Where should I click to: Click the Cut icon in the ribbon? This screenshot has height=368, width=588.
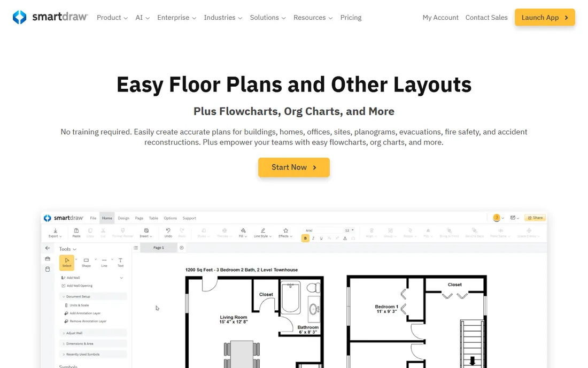tap(103, 233)
